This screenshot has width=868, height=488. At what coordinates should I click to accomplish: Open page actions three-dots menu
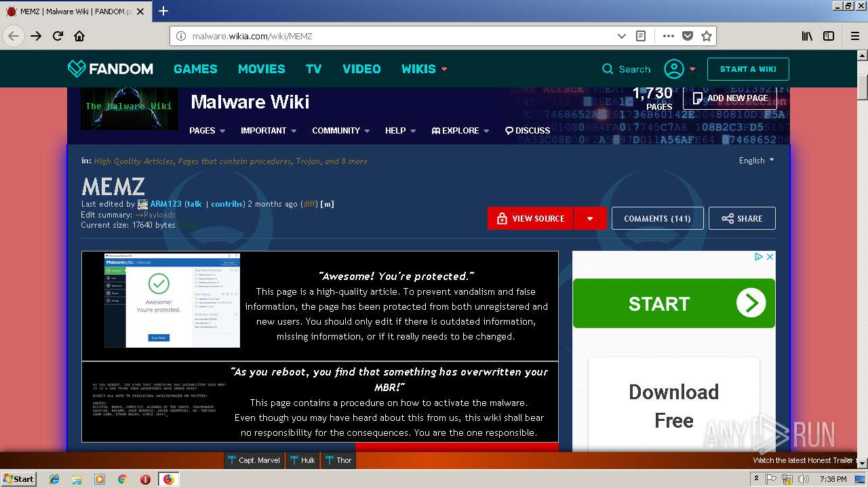[x=669, y=36]
